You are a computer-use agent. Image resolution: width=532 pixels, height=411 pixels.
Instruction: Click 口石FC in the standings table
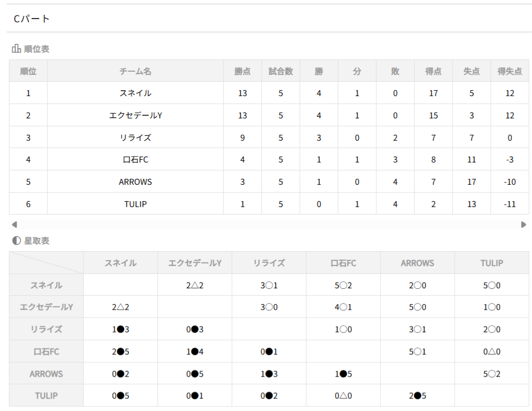tap(135, 160)
